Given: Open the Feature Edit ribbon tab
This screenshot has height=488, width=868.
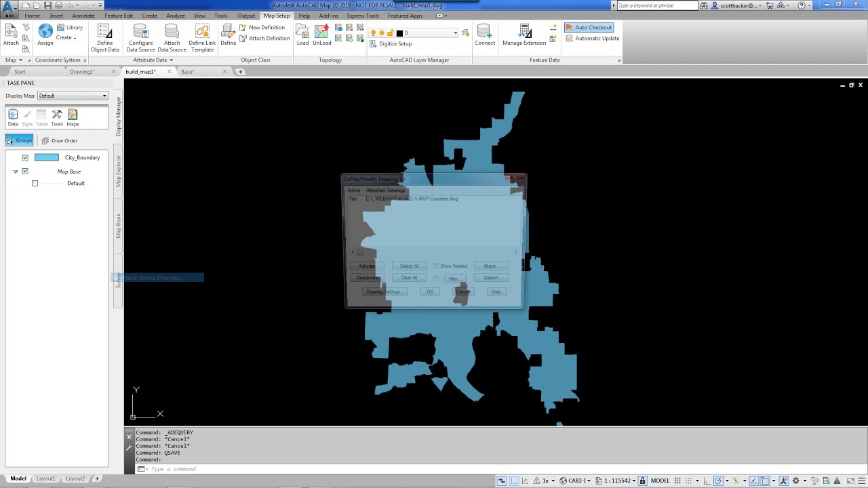Looking at the screenshot, I should tap(119, 16).
